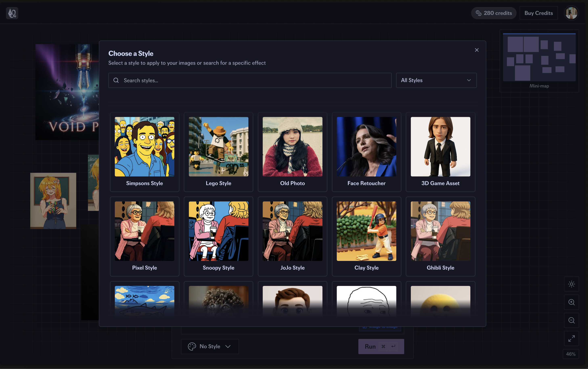The height and width of the screenshot is (369, 588).
Task: Pick the Pixel Style card
Action: pos(144,237)
